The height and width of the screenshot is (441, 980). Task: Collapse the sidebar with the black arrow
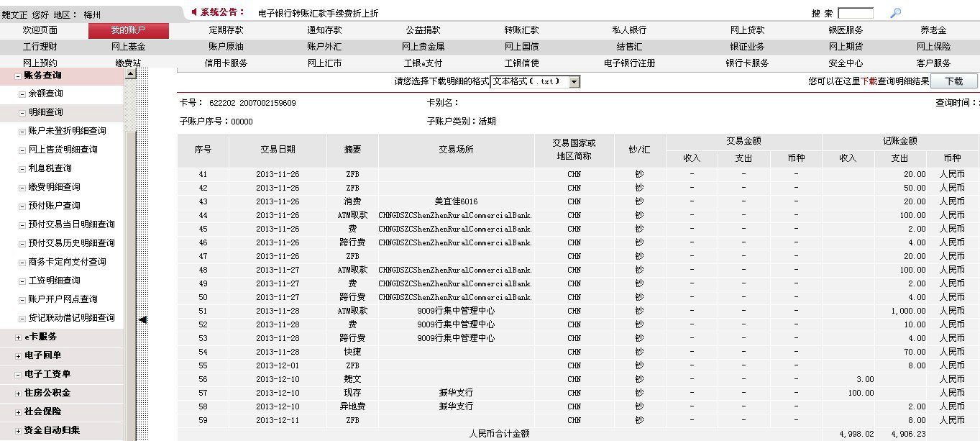click(142, 319)
